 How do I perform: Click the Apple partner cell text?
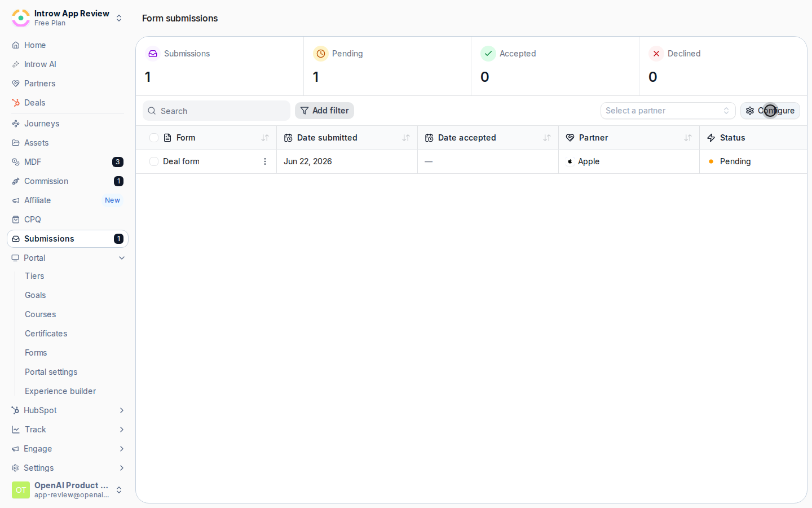(x=589, y=161)
